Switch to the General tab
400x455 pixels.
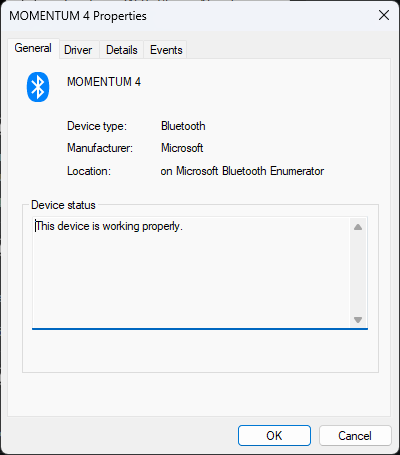[33, 48]
